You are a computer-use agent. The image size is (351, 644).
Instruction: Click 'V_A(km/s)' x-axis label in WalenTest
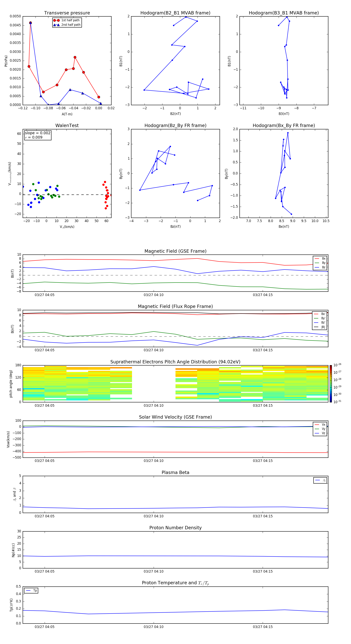tap(67, 227)
